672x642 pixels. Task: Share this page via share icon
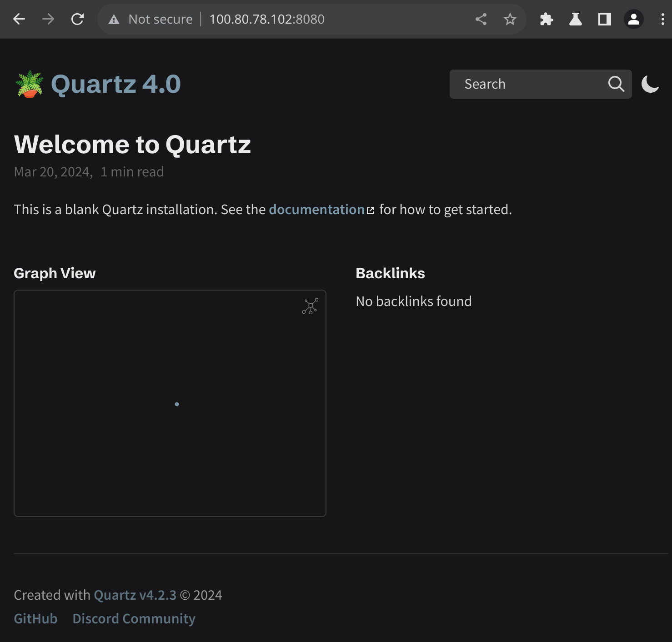point(481,19)
